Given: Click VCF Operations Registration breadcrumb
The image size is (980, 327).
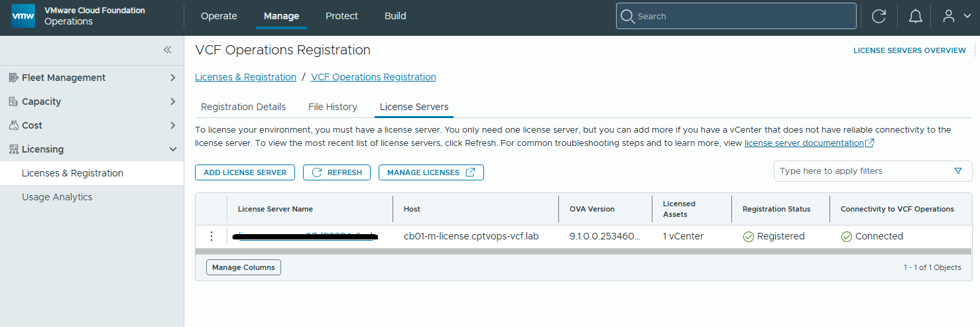Looking at the screenshot, I should point(373,77).
